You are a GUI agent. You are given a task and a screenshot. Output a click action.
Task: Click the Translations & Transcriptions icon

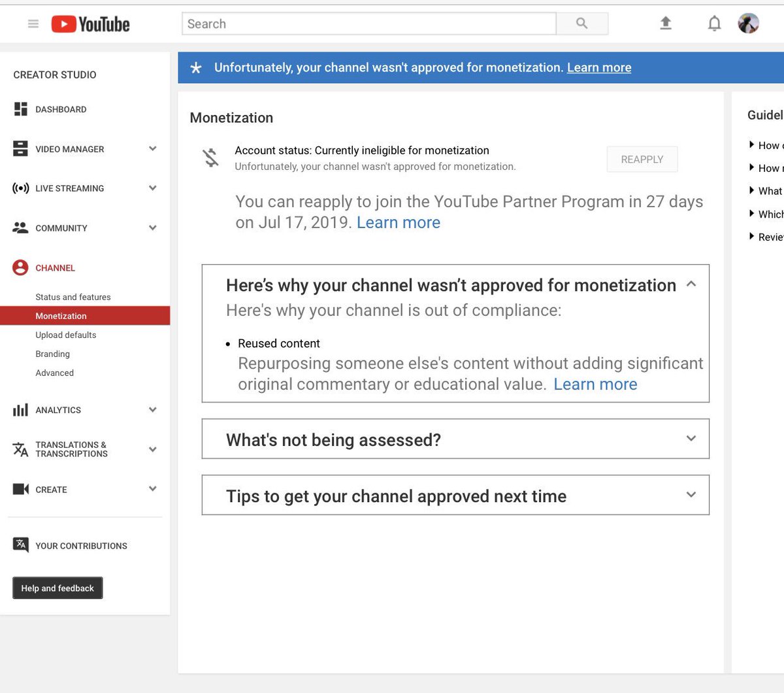click(21, 449)
